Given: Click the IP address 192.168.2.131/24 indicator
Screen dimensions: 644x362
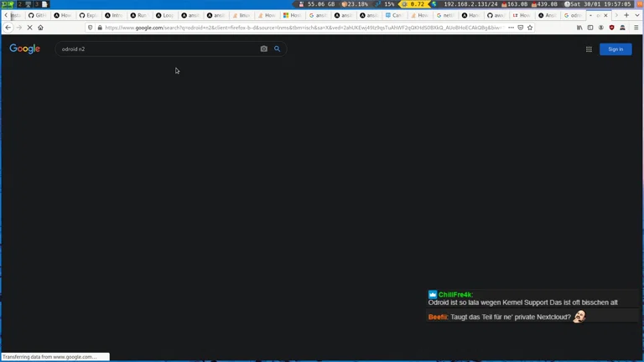Looking at the screenshot, I should coord(470,4).
